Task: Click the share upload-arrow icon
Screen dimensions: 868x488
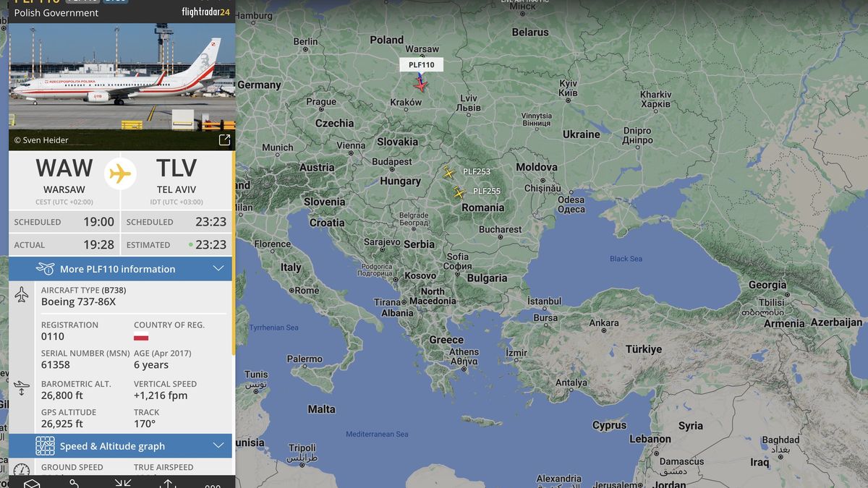Action: click(x=167, y=484)
